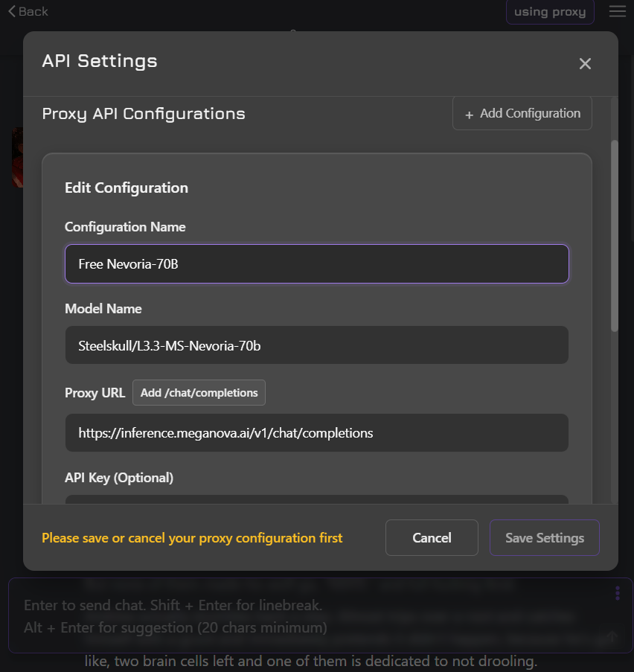Viewport: 634px width, 672px height.
Task: Click the character avatar thumbnail
Action: coord(16,157)
